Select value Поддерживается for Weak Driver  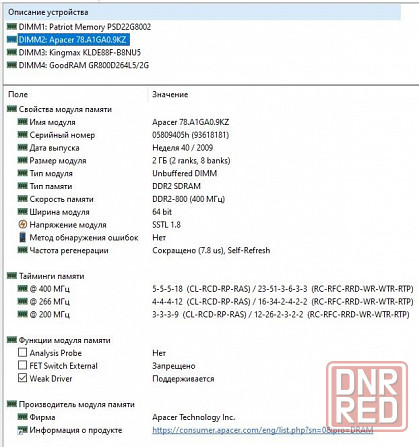coord(183,379)
